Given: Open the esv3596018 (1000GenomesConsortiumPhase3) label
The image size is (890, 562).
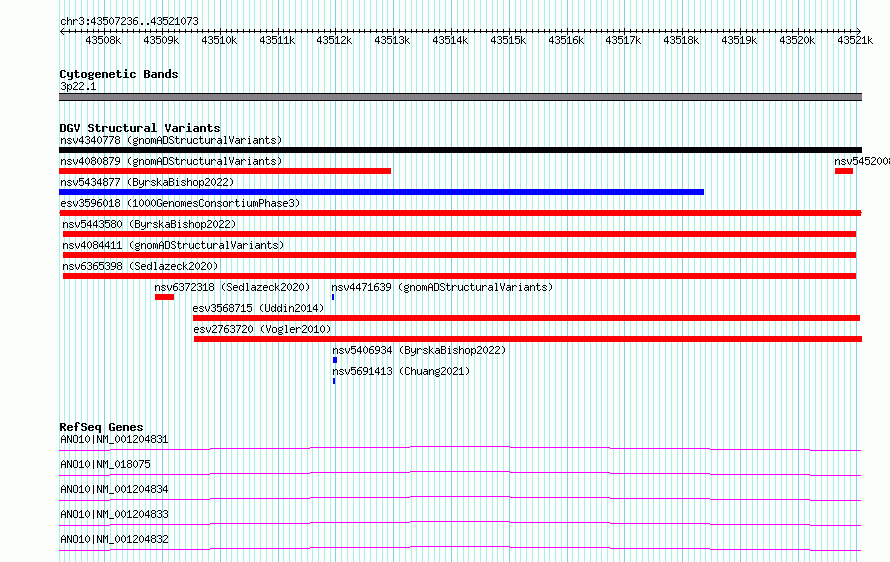Looking at the screenshot, I should point(180,203).
